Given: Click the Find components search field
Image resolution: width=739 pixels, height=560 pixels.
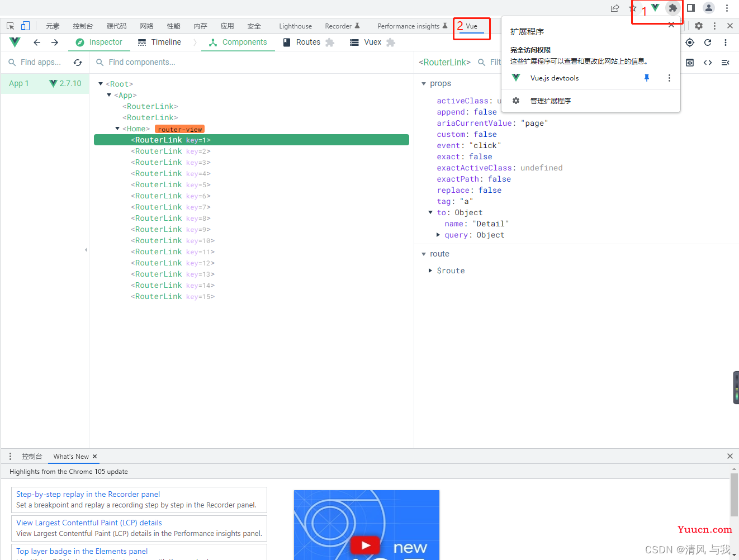Looking at the screenshot, I should pyautogui.click(x=252, y=63).
